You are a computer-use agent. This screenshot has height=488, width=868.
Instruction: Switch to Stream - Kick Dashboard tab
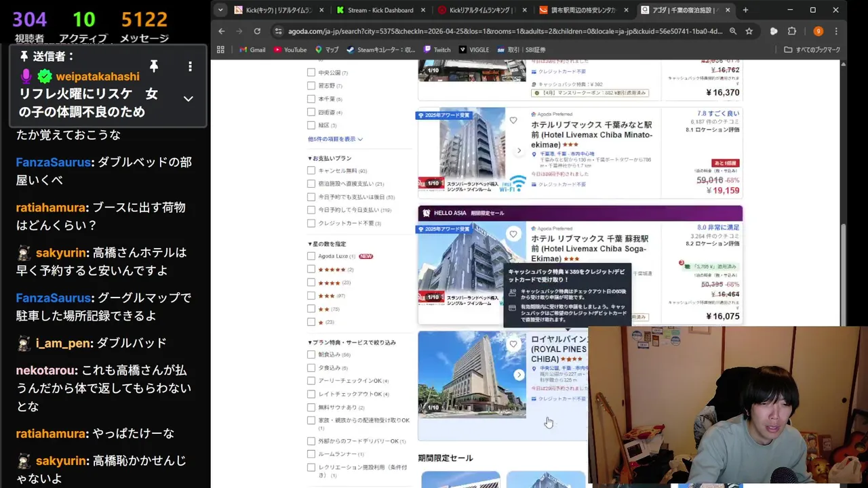pyautogui.click(x=381, y=10)
